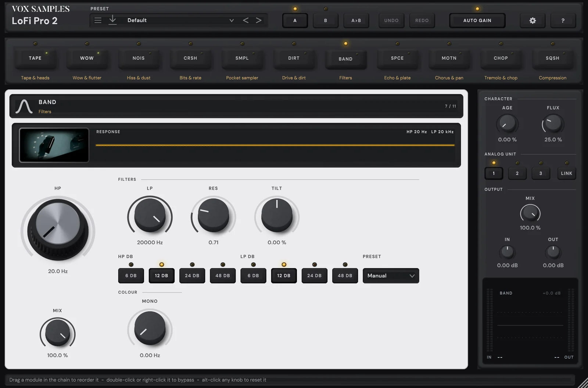The image size is (588, 388).
Task: Go to previous preset with left arrow
Action: [245, 21]
